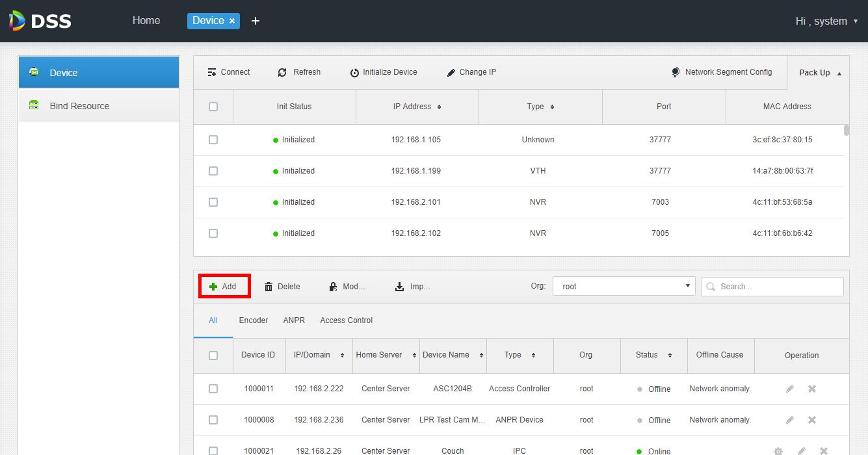Viewport: 868px width, 455px height.
Task: Open settings gear for Couch device
Action: 778,451
